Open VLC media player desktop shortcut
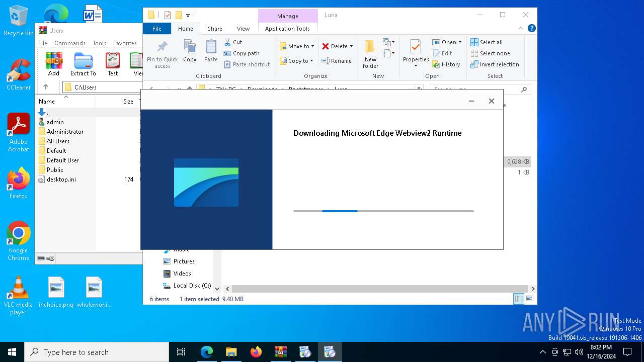This screenshot has height=362, width=644. tap(18, 296)
